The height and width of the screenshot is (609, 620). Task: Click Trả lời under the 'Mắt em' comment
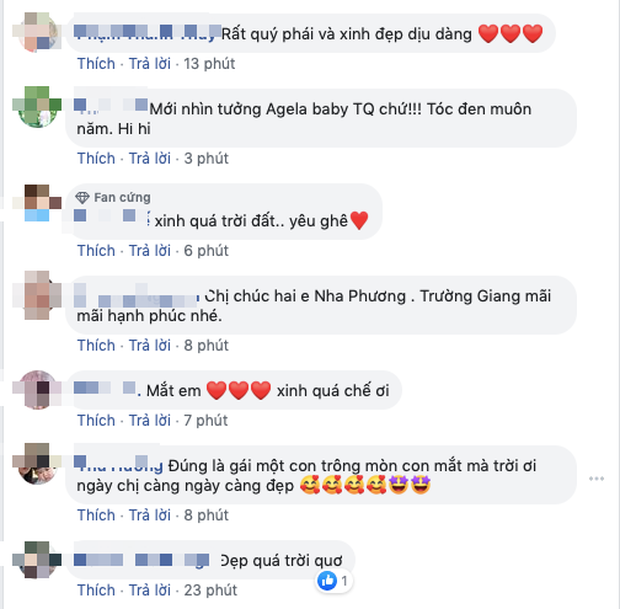coord(150,420)
